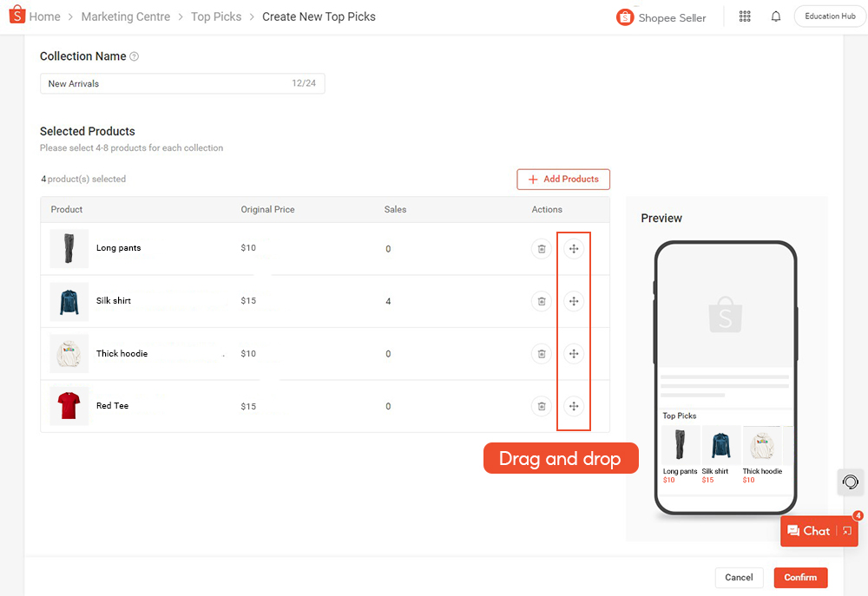Open the apps grid menu icon
The width and height of the screenshot is (868, 596).
click(745, 16)
